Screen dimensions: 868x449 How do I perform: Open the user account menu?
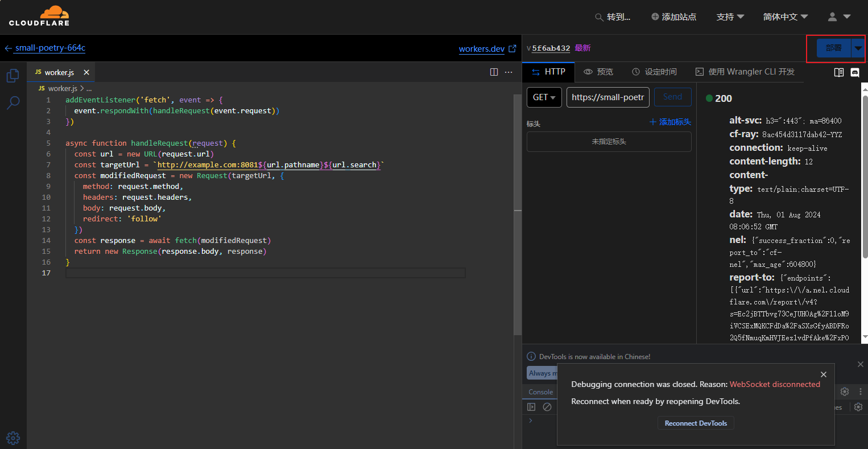(x=839, y=17)
